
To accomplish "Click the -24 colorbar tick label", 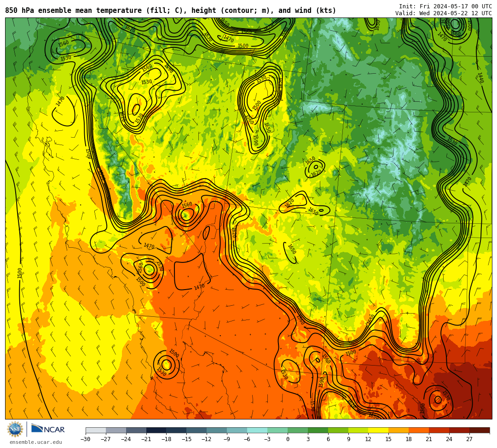I will 126,439.
